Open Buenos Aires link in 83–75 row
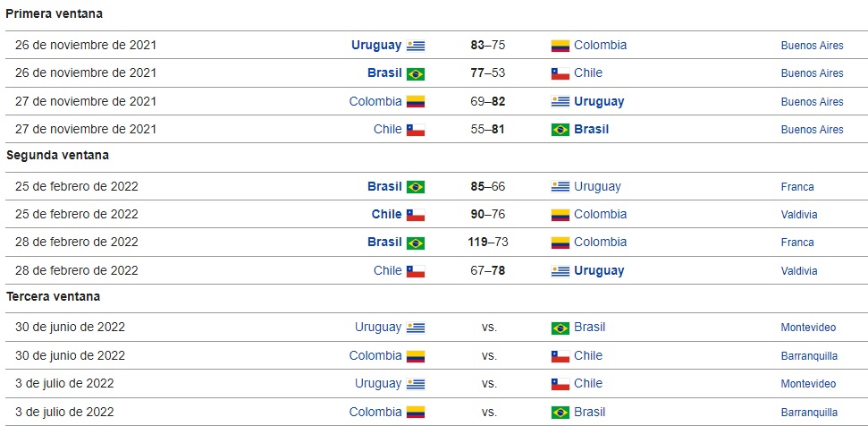Screen dimensions: 868x426 tap(812, 46)
